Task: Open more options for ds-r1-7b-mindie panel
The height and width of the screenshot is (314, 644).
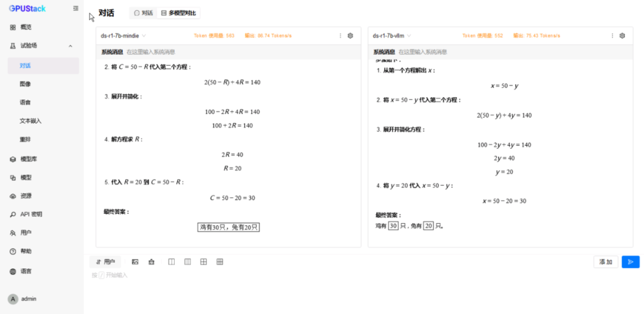Action: [340, 36]
